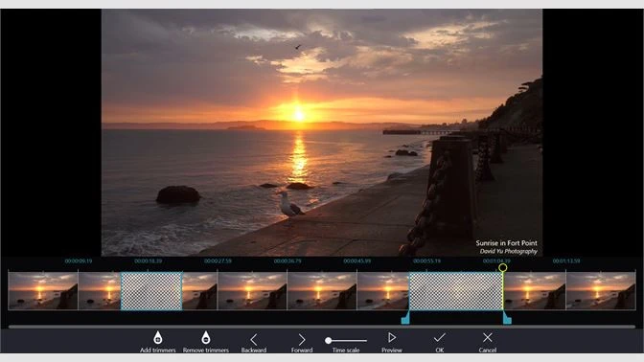
Task: Click the Add trimmers droplet icon
Action: (x=158, y=337)
